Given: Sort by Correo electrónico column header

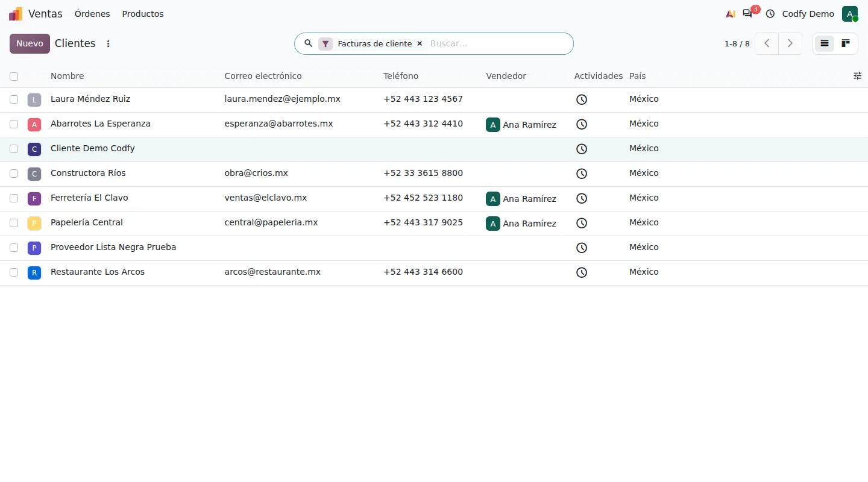Looking at the screenshot, I should pos(263,76).
